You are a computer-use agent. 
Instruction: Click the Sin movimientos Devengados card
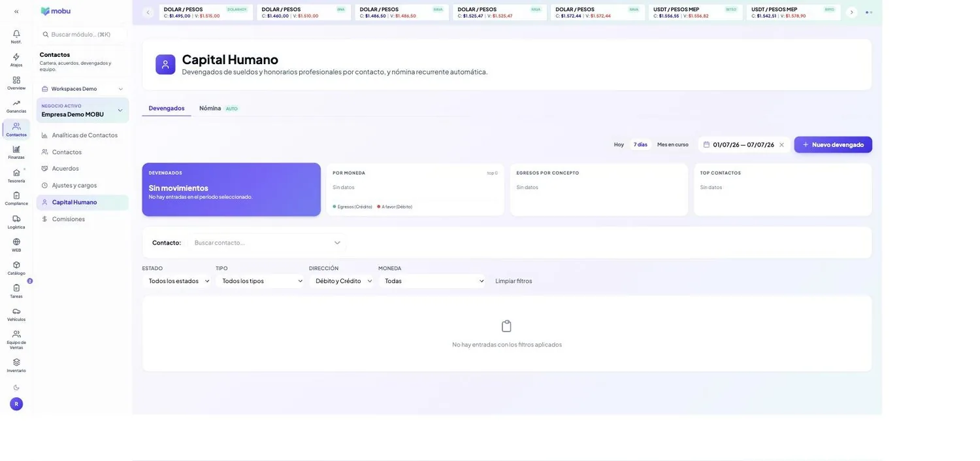tap(231, 190)
